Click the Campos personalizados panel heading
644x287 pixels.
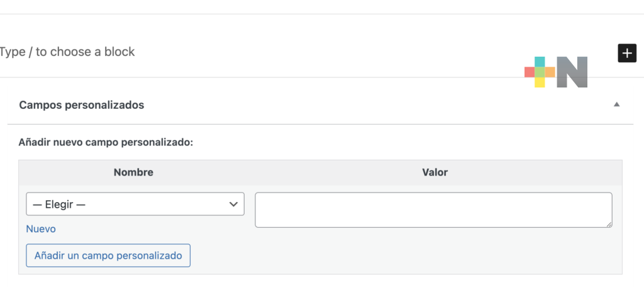(82, 105)
